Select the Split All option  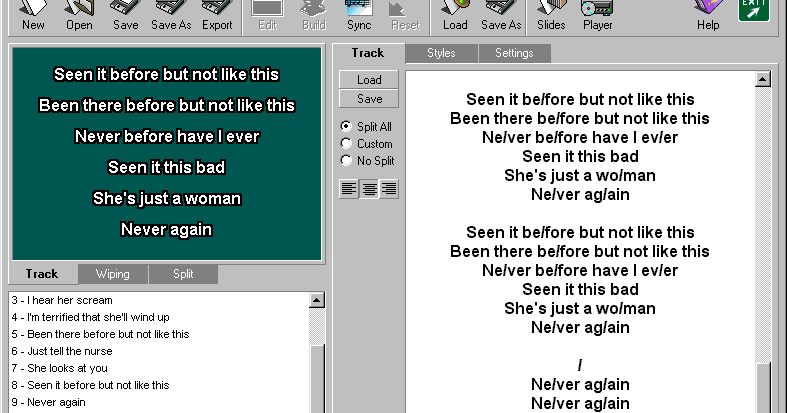[x=366, y=126]
